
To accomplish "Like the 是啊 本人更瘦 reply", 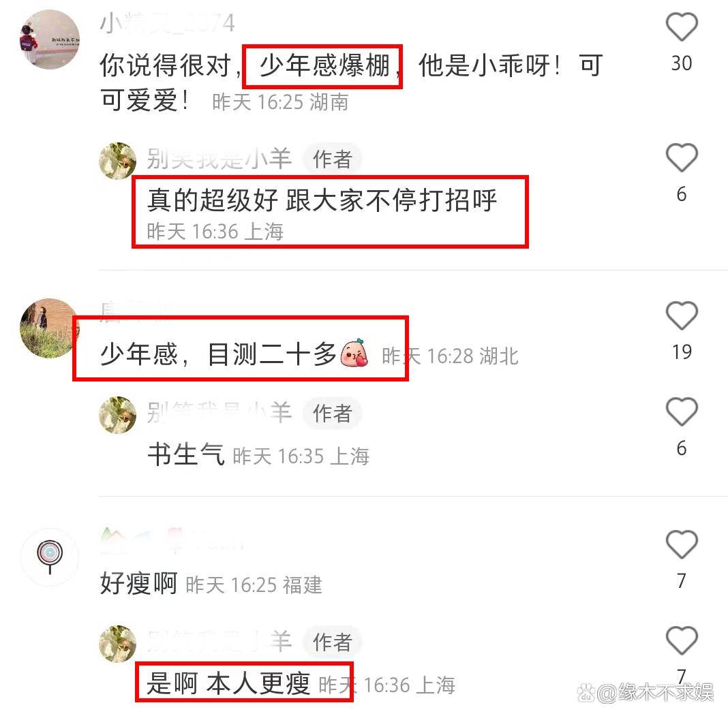I will click(682, 640).
